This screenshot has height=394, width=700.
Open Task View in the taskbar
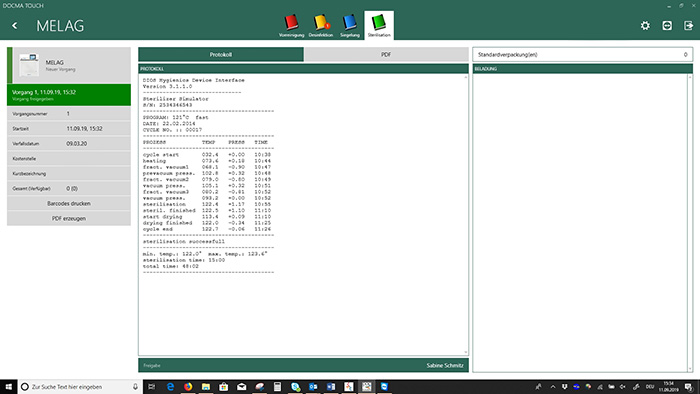[x=152, y=387]
